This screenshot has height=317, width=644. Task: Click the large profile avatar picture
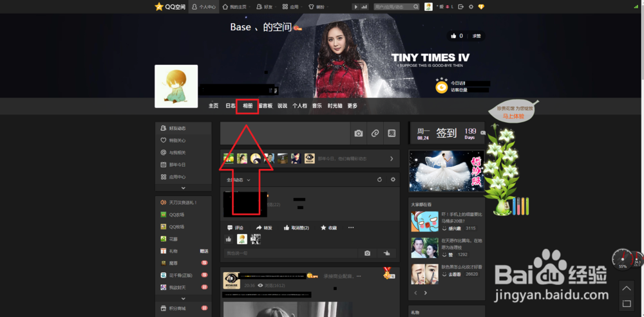(176, 86)
